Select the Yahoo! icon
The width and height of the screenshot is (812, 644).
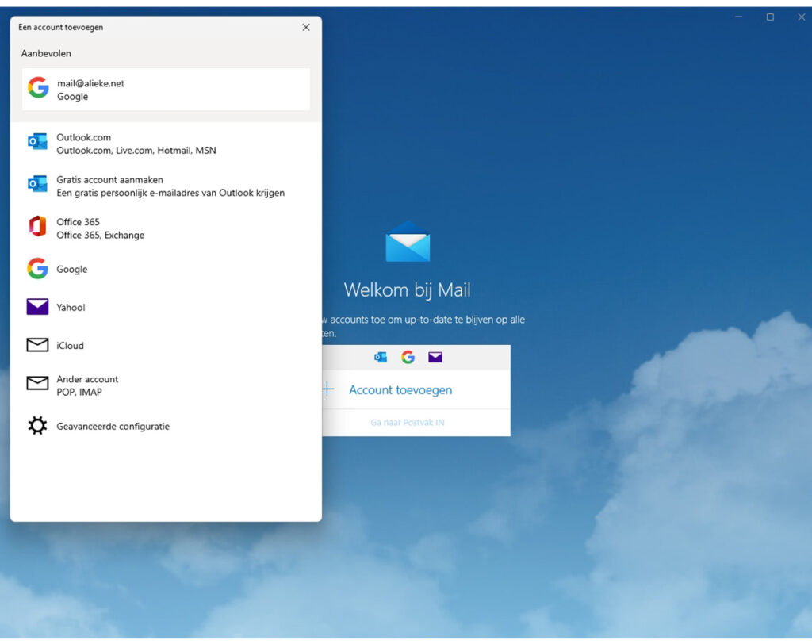[37, 307]
